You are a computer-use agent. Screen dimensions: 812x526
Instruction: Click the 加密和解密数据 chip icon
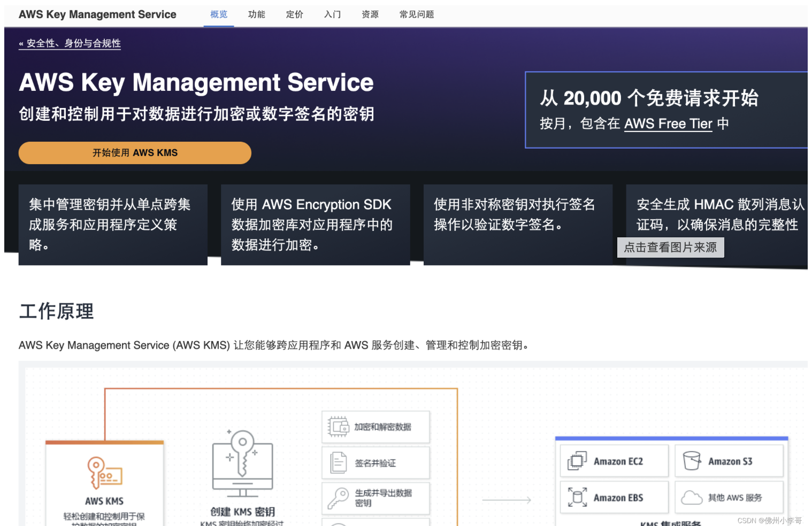coord(338,427)
